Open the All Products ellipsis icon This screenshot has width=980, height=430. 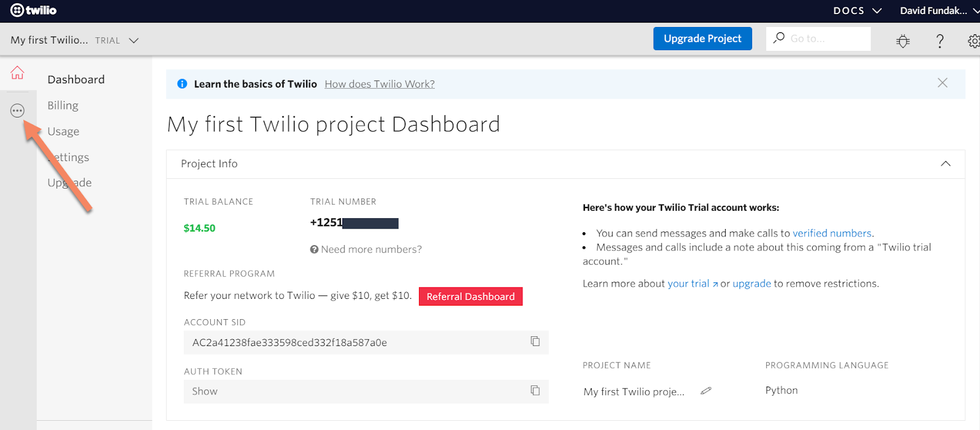click(x=17, y=111)
